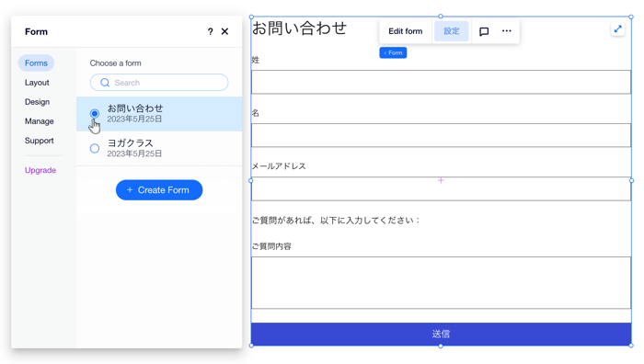644x364 pixels.
Task: Click the ヨガクラス form name text
Action: pyautogui.click(x=131, y=142)
